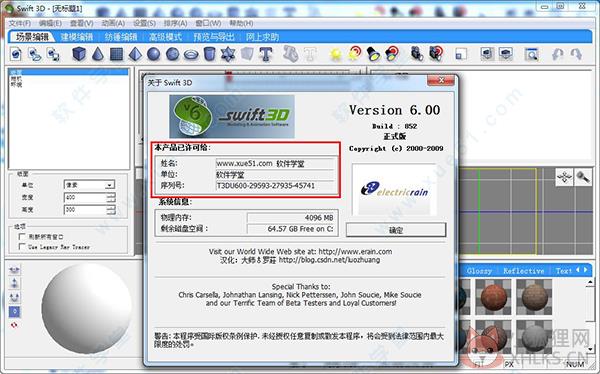
Task: Switch to the 预览与导出 tab
Action: pos(214,37)
